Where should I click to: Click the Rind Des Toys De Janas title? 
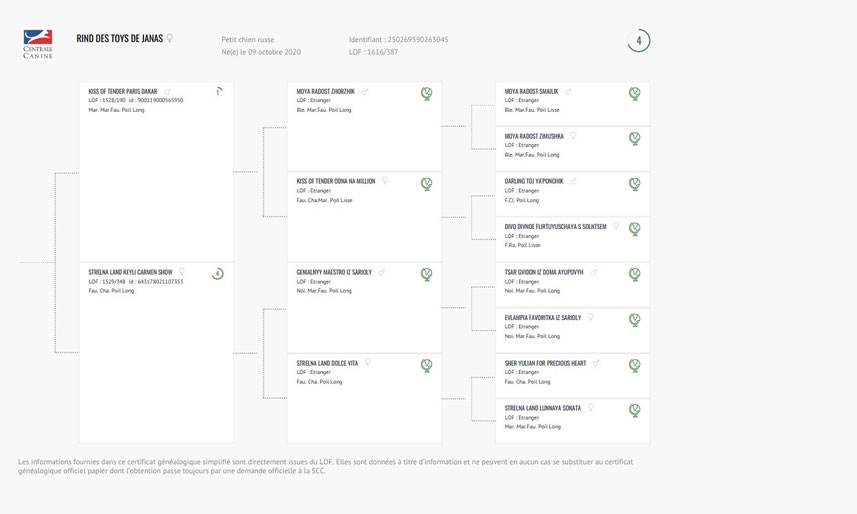tap(120, 38)
